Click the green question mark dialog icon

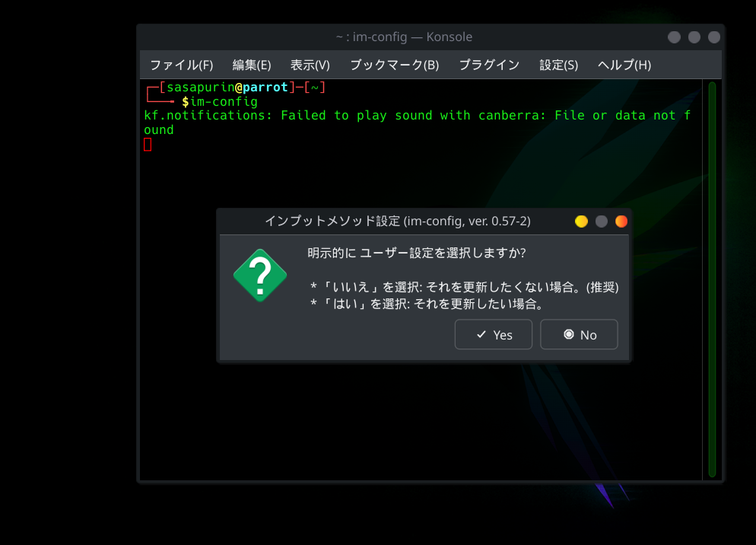[259, 276]
